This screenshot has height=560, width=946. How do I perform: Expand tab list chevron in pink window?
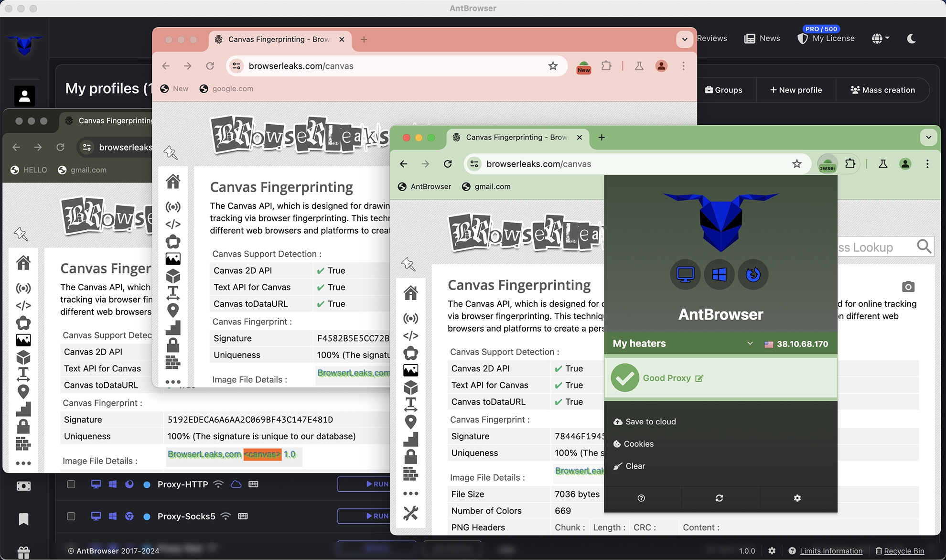tap(685, 39)
